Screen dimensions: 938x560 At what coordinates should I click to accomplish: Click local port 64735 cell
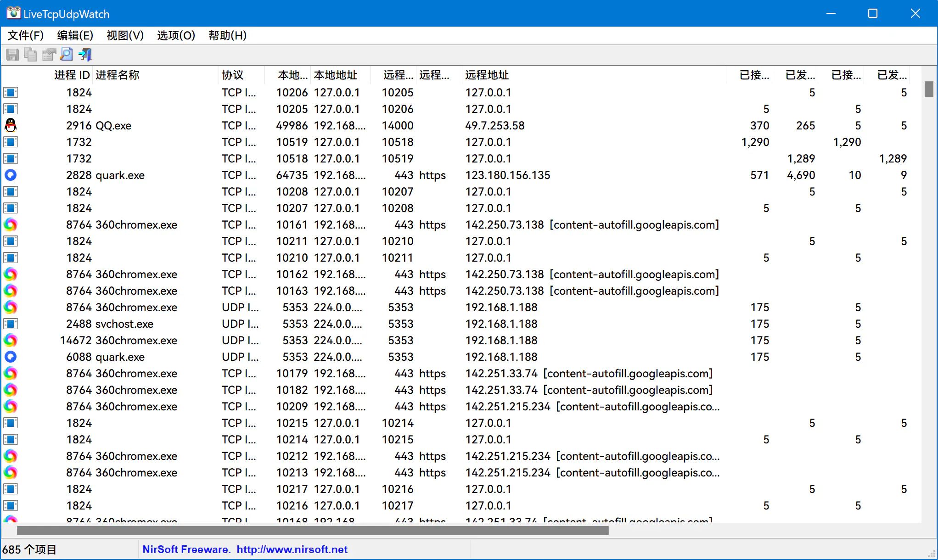tap(292, 175)
